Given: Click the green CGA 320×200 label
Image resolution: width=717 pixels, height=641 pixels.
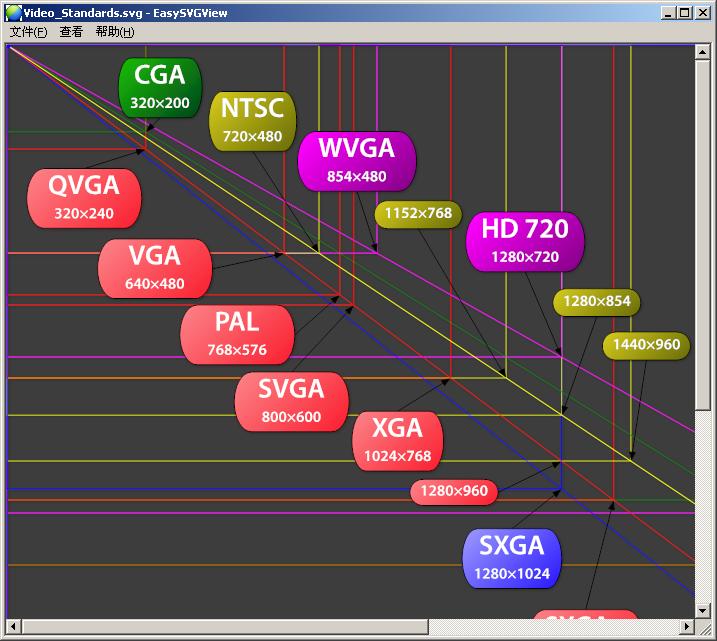Looking at the screenshot, I should (159, 86).
